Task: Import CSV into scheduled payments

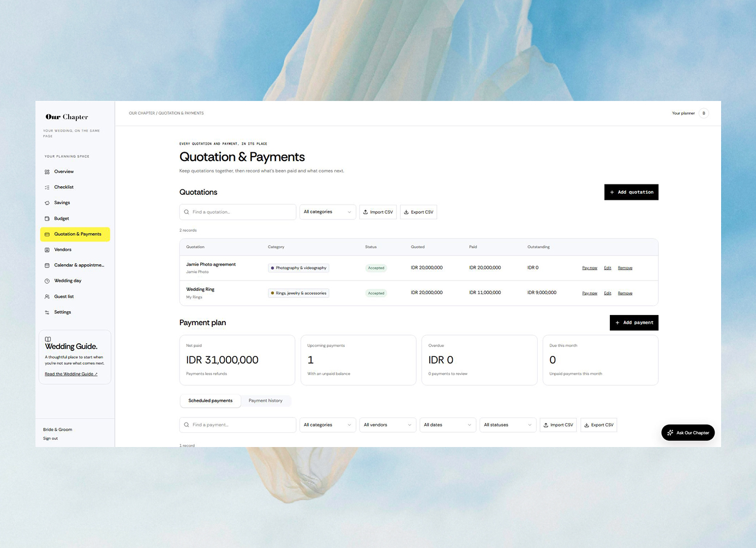Action: [558, 425]
